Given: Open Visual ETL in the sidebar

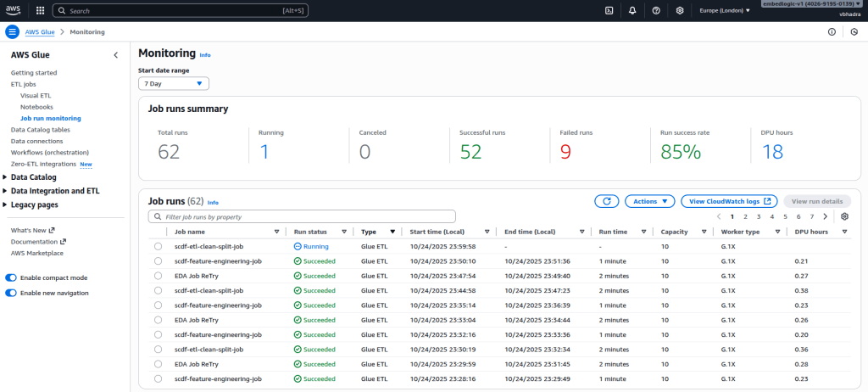Looking at the screenshot, I should [x=35, y=96].
